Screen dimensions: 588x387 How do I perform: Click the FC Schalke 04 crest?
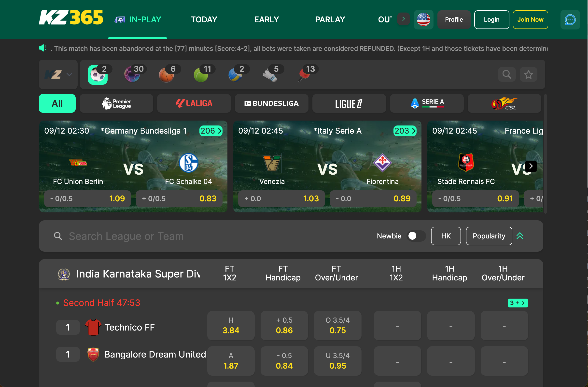point(188,163)
